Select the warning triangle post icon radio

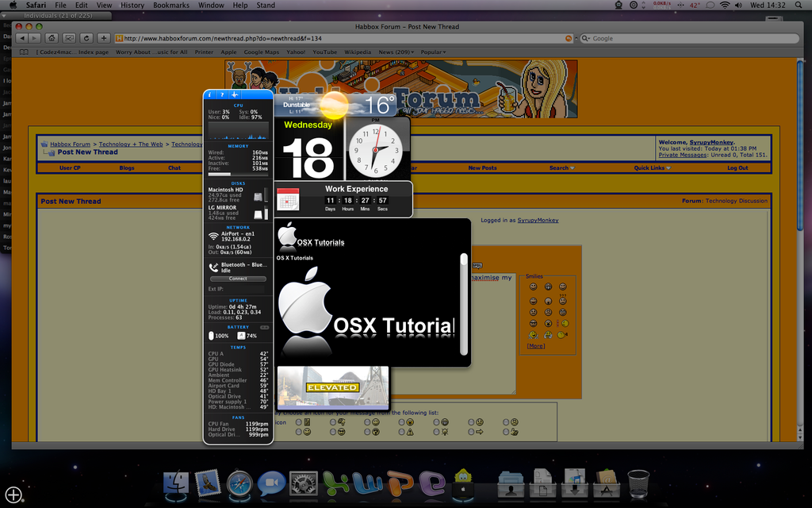[402, 432]
